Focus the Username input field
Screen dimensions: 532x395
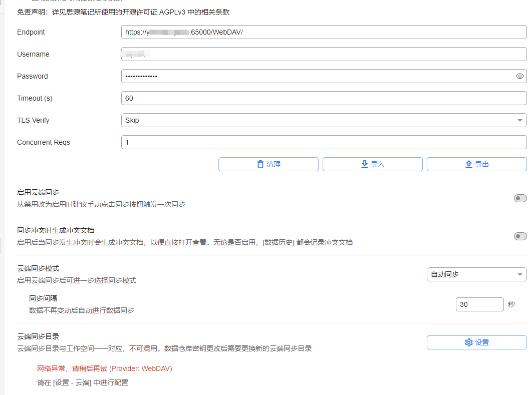(324, 54)
